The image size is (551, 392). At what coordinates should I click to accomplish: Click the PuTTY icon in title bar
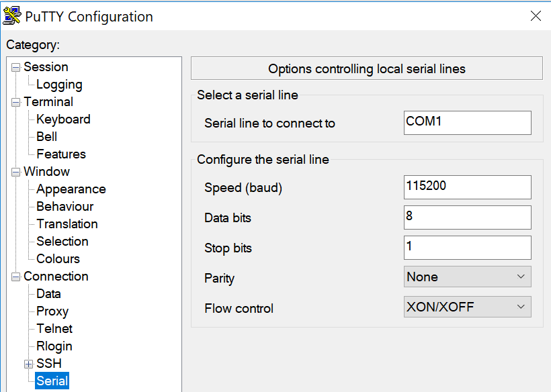tap(12, 16)
